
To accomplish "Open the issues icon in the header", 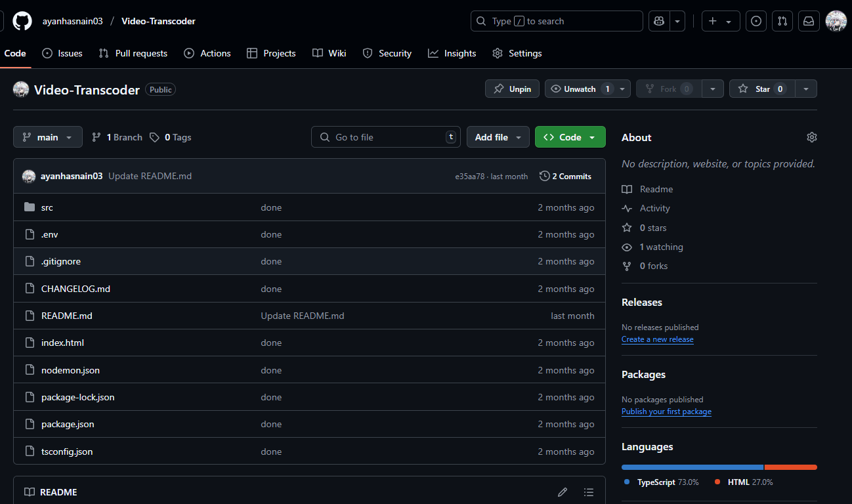I will click(x=757, y=21).
